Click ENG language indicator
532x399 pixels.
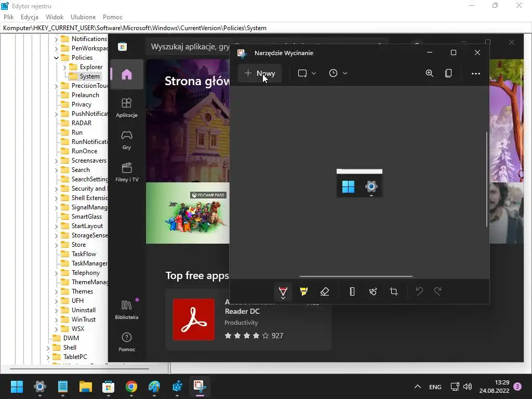[435, 387]
